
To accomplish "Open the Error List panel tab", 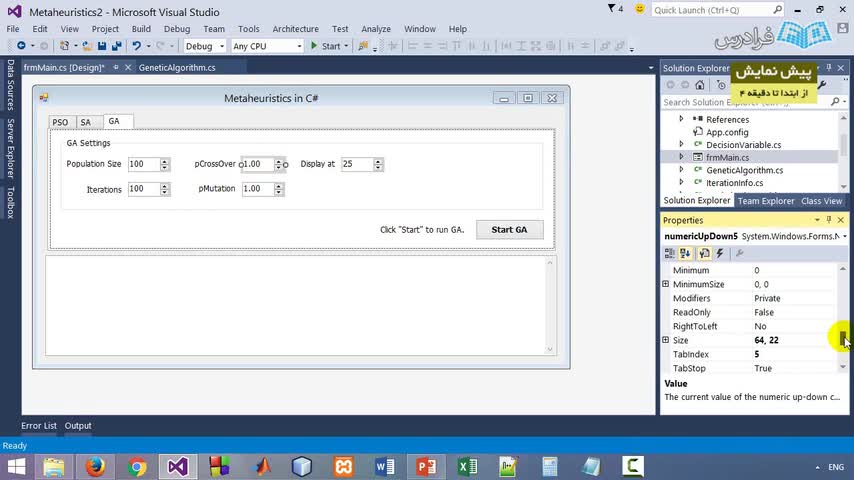I will (39, 426).
